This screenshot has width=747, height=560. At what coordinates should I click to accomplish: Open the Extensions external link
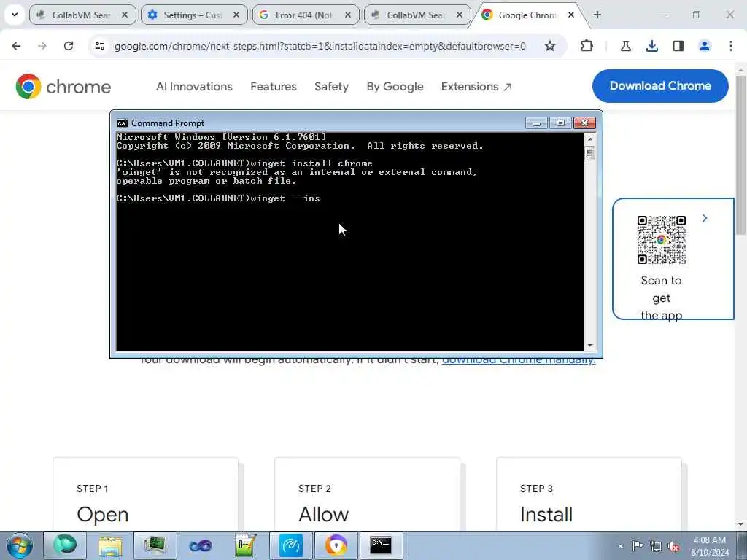pyautogui.click(x=476, y=86)
